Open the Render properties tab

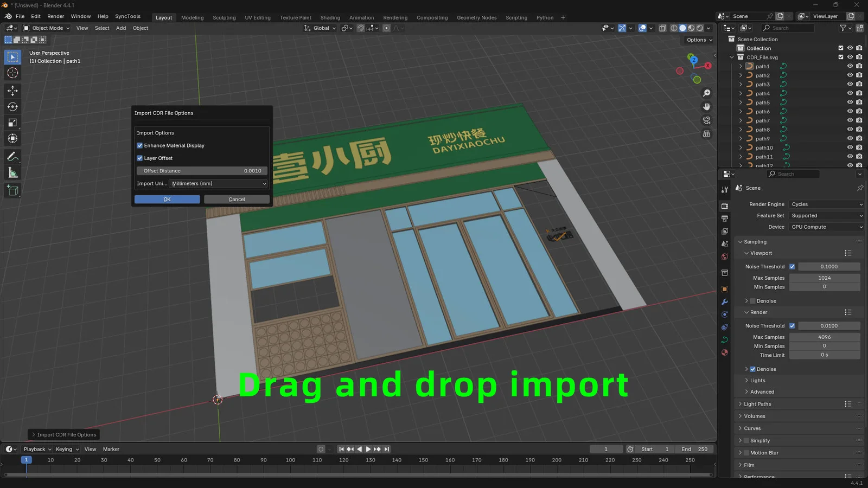724,206
